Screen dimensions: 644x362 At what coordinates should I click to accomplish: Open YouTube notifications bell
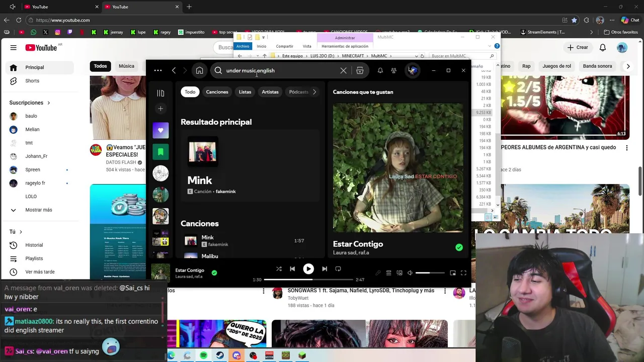(x=603, y=47)
